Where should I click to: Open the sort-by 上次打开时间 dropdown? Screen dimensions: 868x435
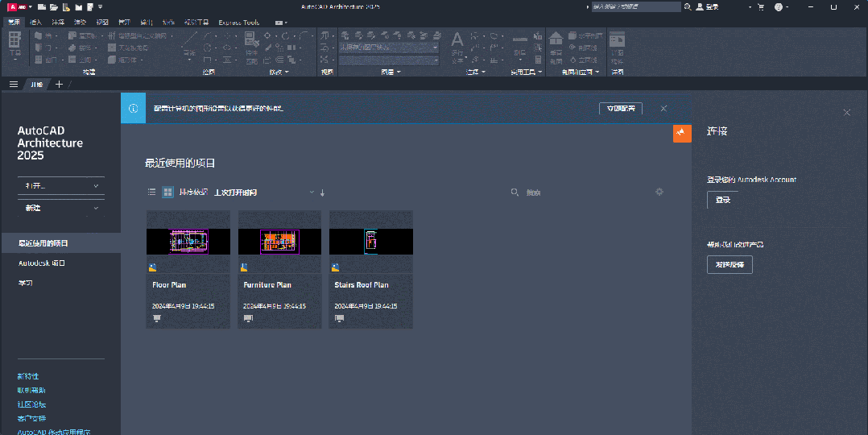[x=263, y=193]
